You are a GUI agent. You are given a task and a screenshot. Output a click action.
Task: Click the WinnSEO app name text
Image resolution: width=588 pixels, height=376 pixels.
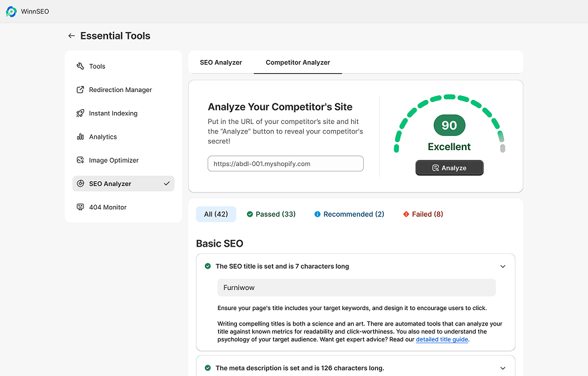coord(35,11)
